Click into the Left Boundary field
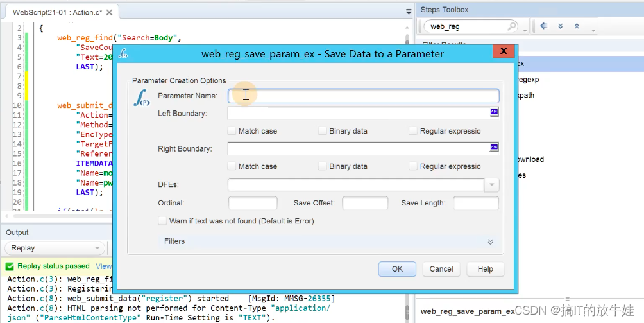Screen dimensions: 644x323 pos(359,114)
